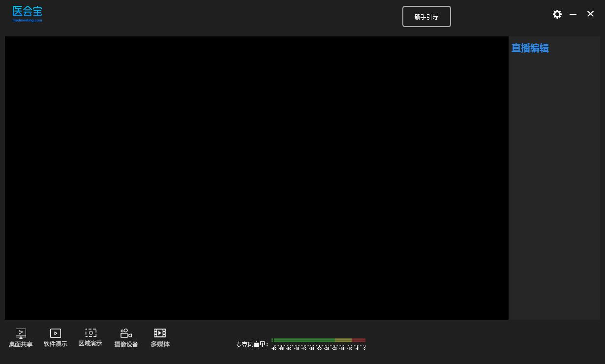Choose the 区域演示 region capture icon
This screenshot has width=605, height=364.
[x=91, y=333]
